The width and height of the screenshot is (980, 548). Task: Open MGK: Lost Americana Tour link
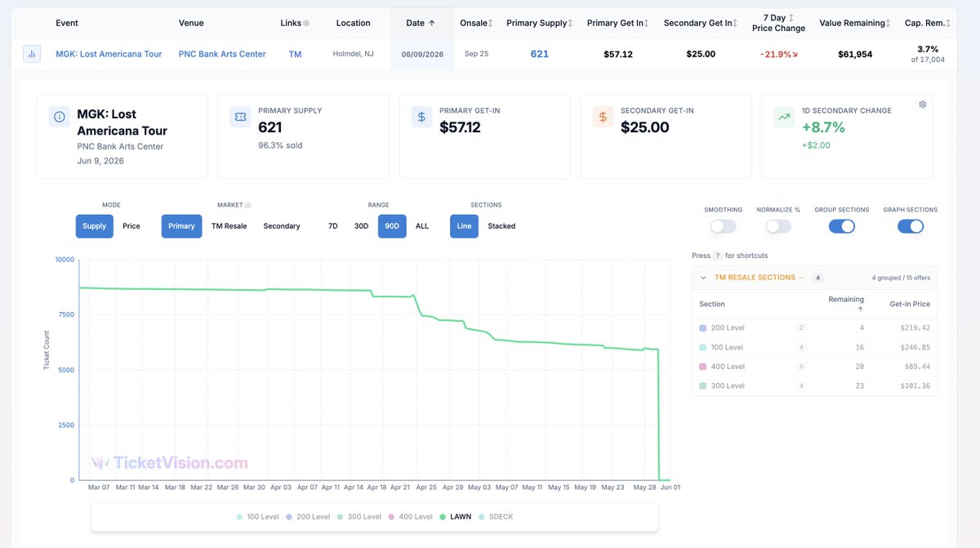click(109, 54)
